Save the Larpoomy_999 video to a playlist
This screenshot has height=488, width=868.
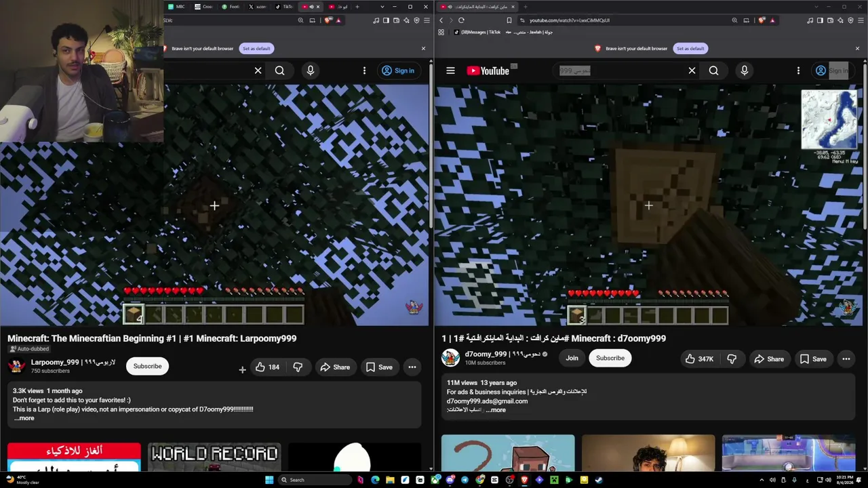[379, 367]
